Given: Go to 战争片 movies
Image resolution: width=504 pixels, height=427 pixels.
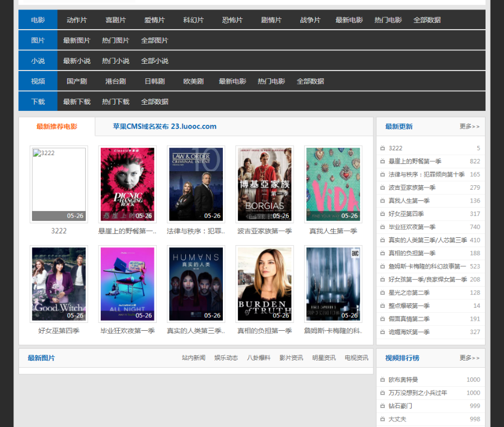Looking at the screenshot, I should pyautogui.click(x=310, y=20).
